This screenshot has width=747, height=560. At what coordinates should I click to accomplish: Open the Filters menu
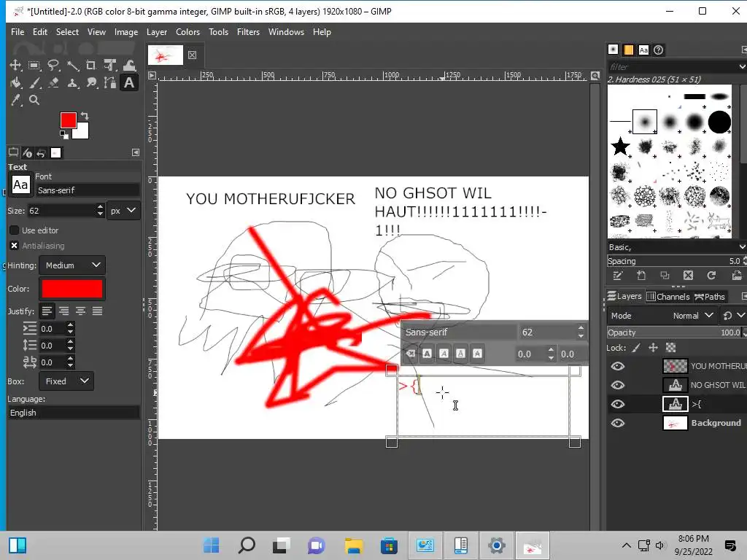tap(248, 32)
